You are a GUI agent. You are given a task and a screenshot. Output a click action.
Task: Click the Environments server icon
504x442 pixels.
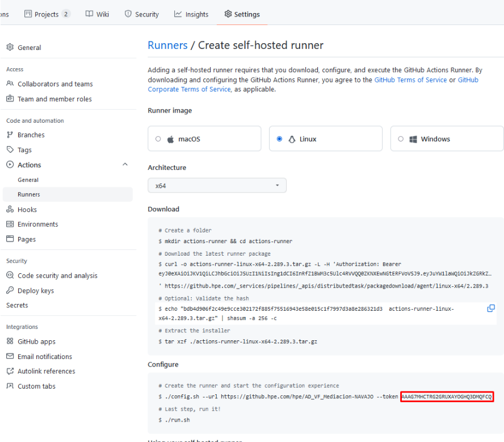tap(10, 224)
